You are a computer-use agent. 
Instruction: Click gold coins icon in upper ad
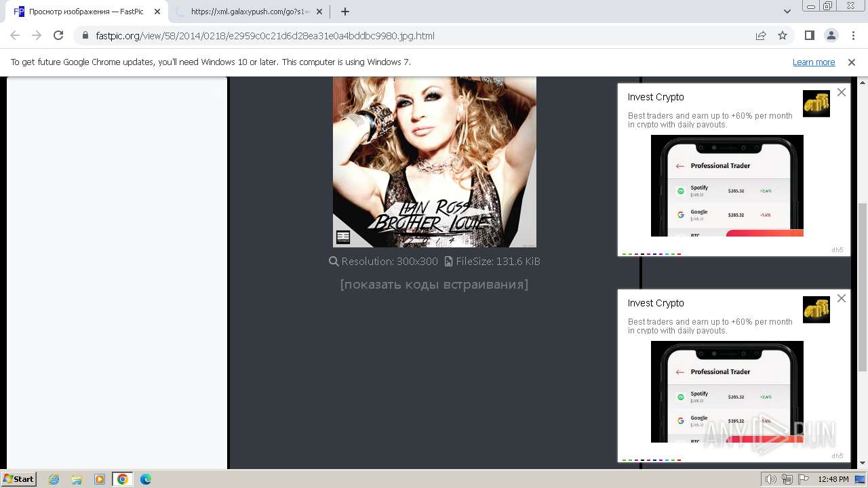tap(816, 104)
